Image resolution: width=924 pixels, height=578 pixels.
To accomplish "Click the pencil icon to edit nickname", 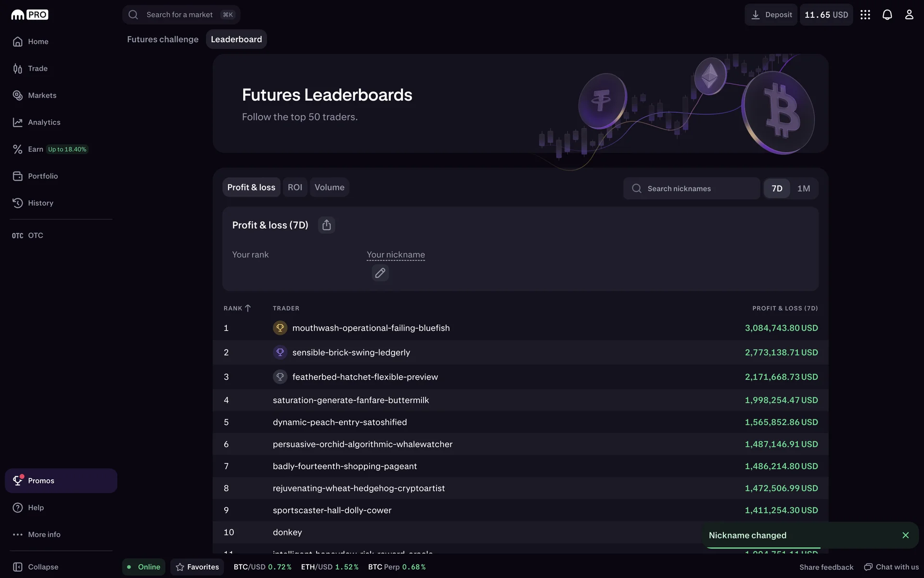I will click(380, 273).
